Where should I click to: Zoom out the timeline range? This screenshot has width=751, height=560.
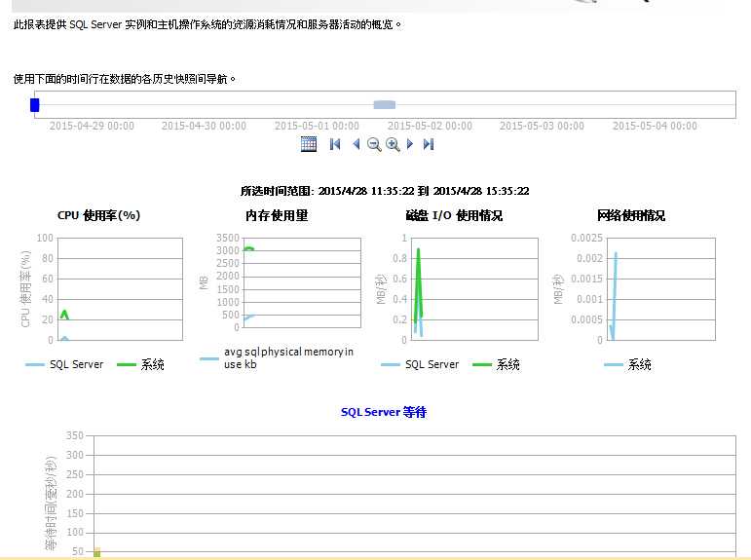[x=374, y=144]
